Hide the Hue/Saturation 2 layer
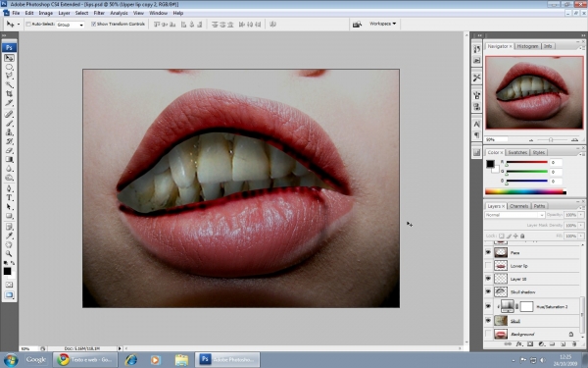 [488, 306]
